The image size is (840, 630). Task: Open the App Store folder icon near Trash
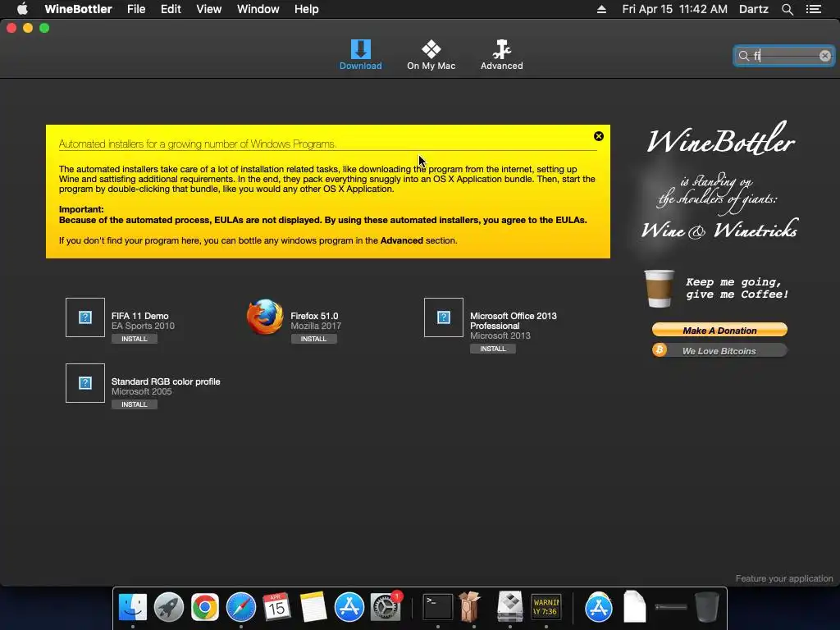598,607
